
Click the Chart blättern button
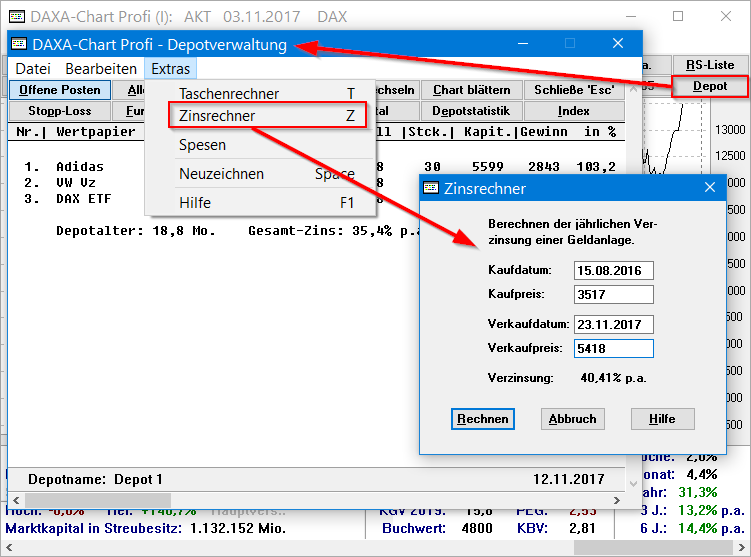click(471, 90)
